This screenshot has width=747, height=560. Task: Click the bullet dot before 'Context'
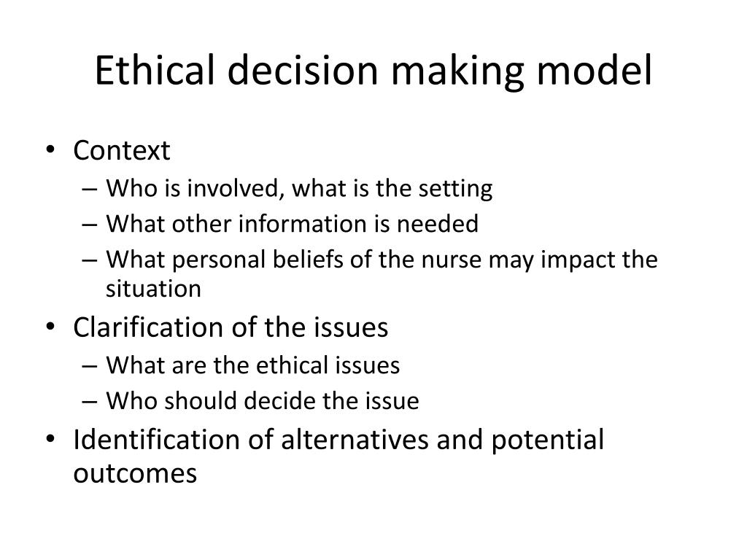50,149
